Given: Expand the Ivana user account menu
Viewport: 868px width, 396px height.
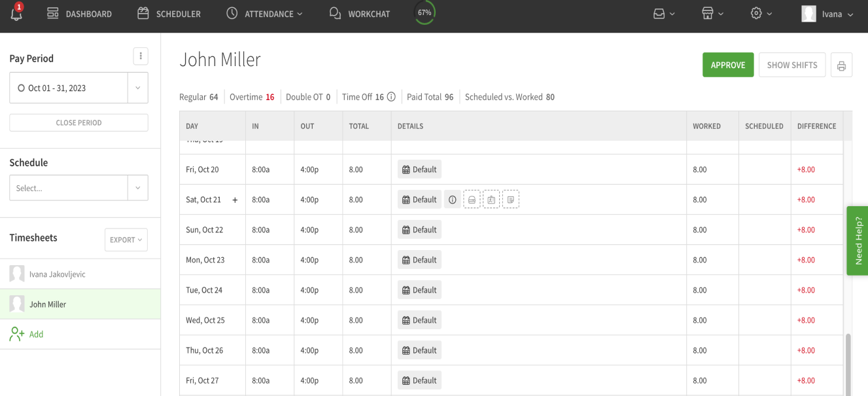Looking at the screenshot, I should (x=827, y=14).
